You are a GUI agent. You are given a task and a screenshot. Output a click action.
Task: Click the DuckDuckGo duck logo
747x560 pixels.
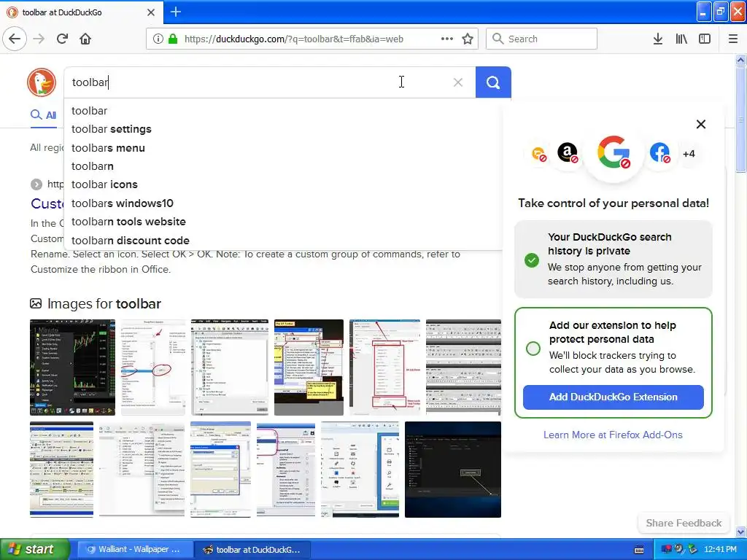tap(42, 82)
